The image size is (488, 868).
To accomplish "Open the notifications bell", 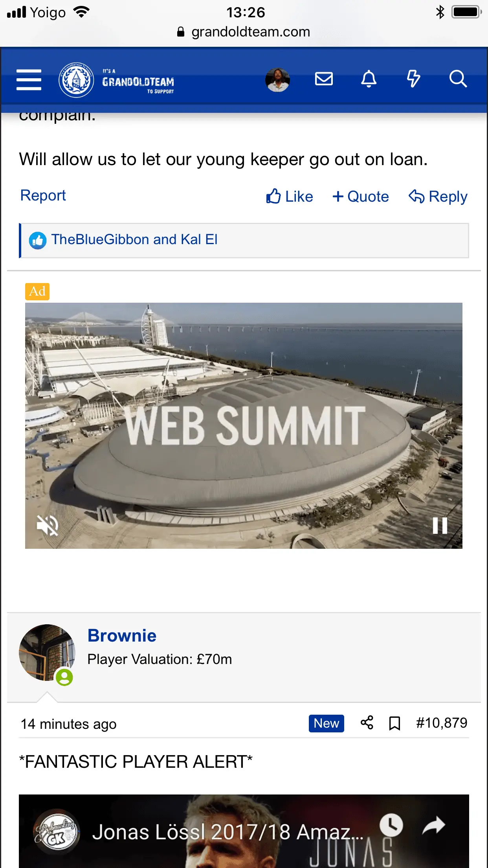I will coord(369,79).
